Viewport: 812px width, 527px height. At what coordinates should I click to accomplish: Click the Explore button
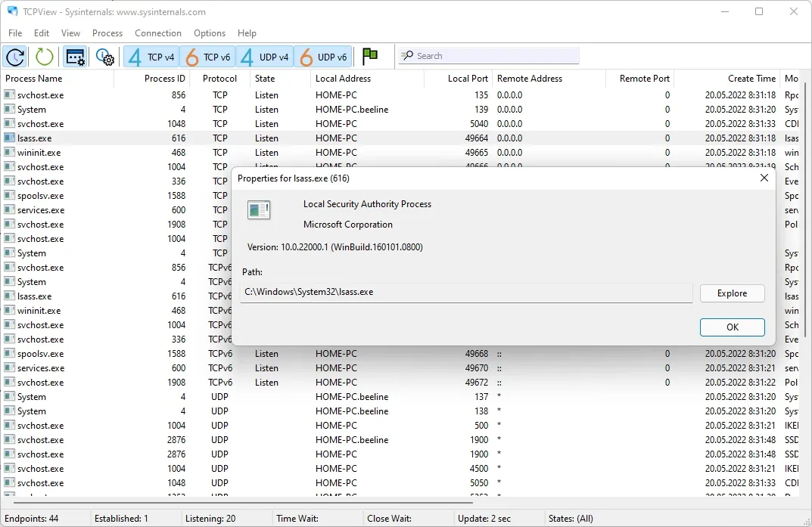pyautogui.click(x=733, y=293)
